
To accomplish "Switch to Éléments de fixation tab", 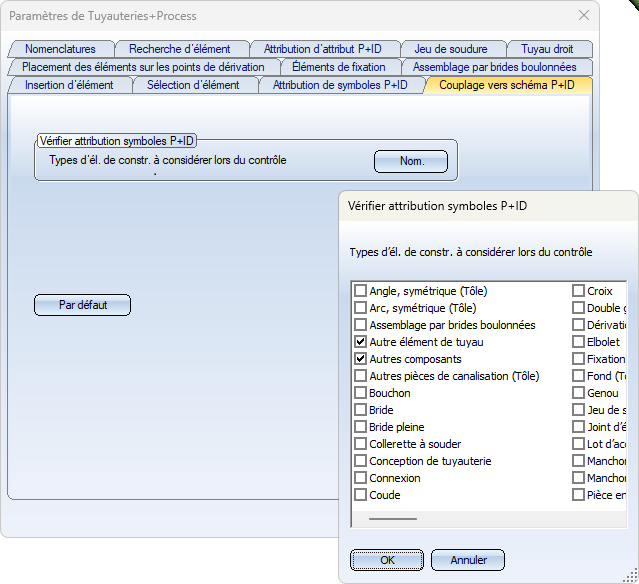I will coord(339,67).
